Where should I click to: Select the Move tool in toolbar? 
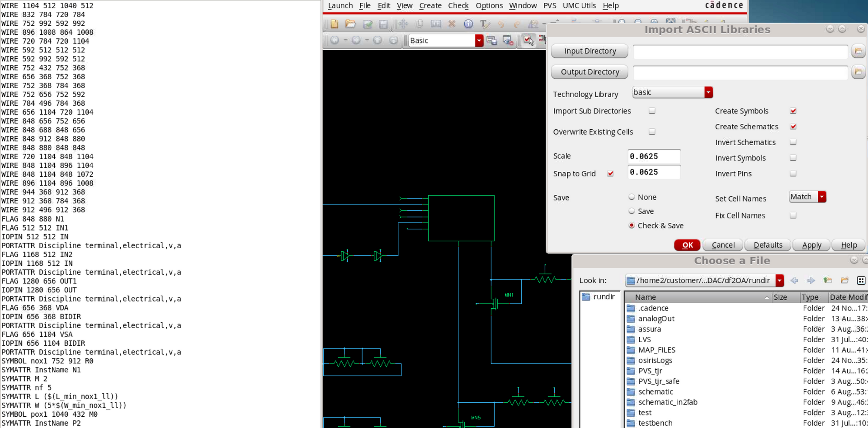(x=403, y=24)
